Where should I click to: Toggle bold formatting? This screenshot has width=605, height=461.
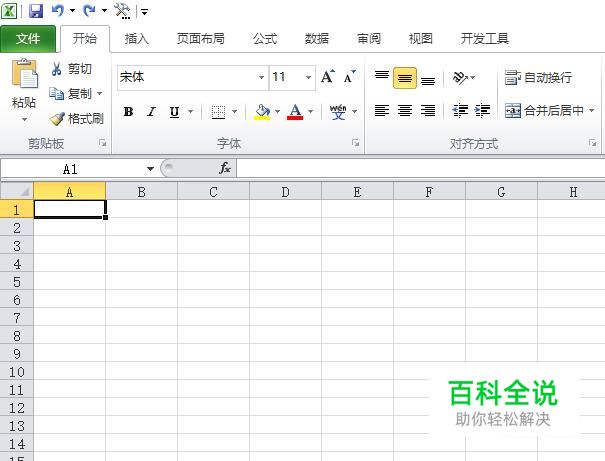click(x=128, y=112)
